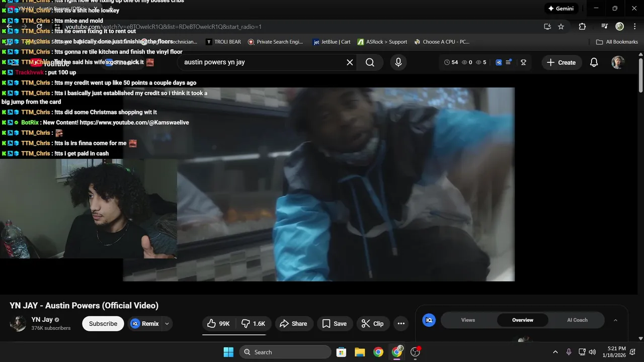Open the YN Jay channel name link
The height and width of the screenshot is (362, 644).
coord(42,320)
